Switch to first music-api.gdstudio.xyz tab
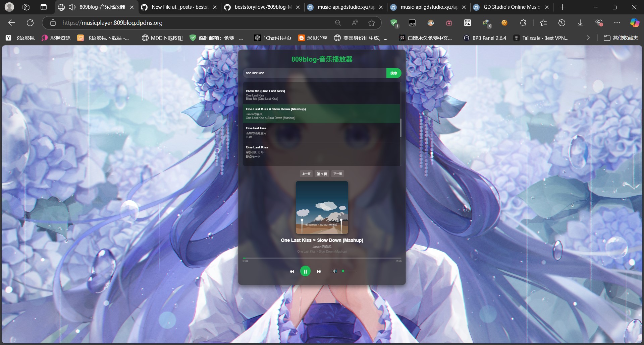Image resolution: width=644 pixels, height=345 pixels. coord(345,7)
